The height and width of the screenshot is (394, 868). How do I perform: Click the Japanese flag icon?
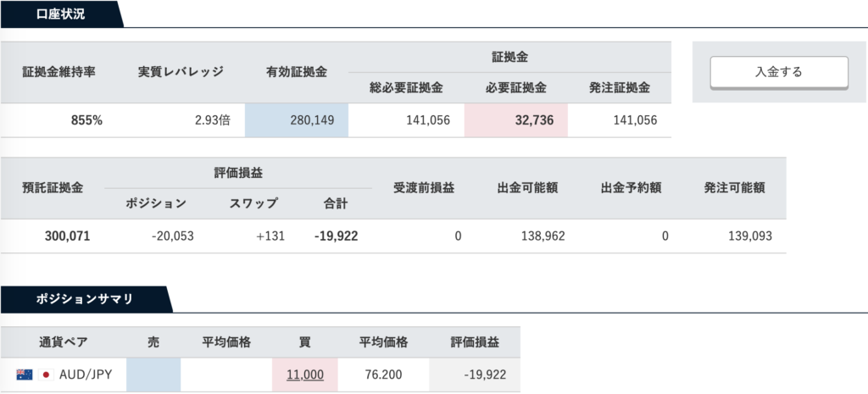(45, 375)
